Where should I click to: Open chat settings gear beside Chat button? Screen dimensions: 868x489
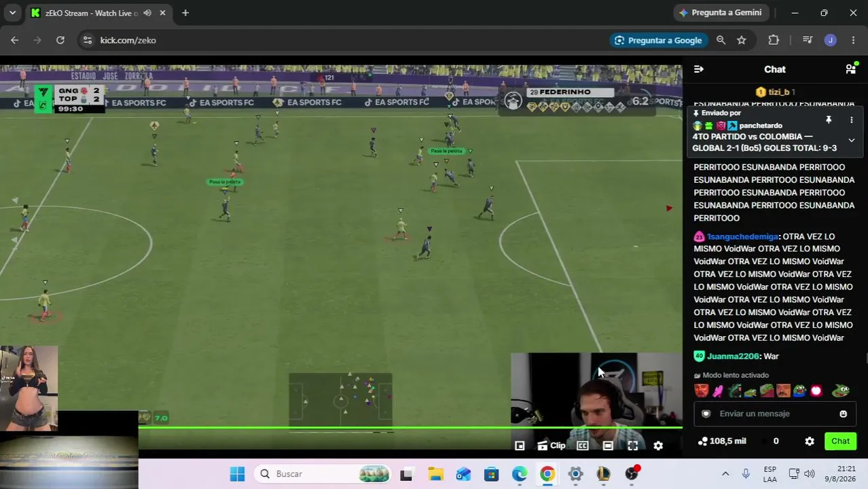tap(810, 441)
